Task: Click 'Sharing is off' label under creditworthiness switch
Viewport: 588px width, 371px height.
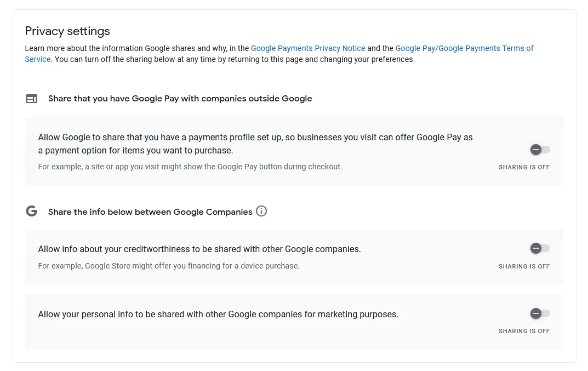Action: (524, 266)
